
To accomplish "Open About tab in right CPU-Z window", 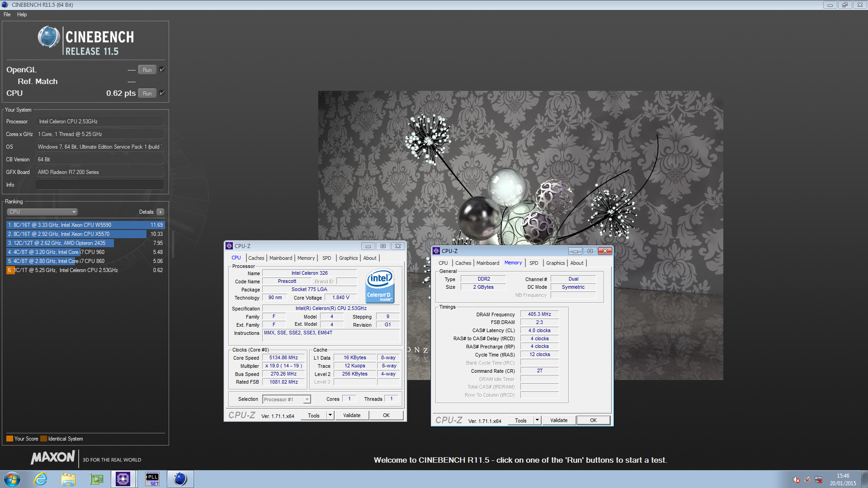I will [x=577, y=263].
